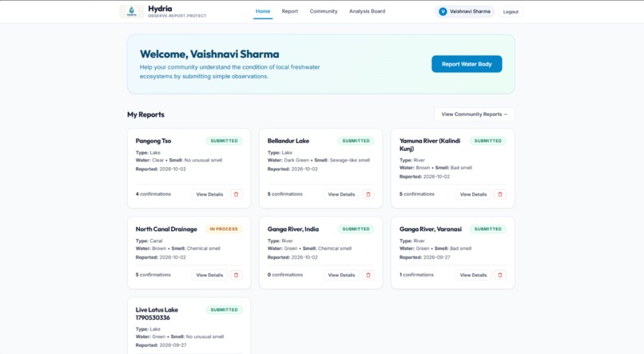Click the Yamuna River (Kalindi Kunj) title
The height and width of the screenshot is (354, 644).
[x=430, y=145]
